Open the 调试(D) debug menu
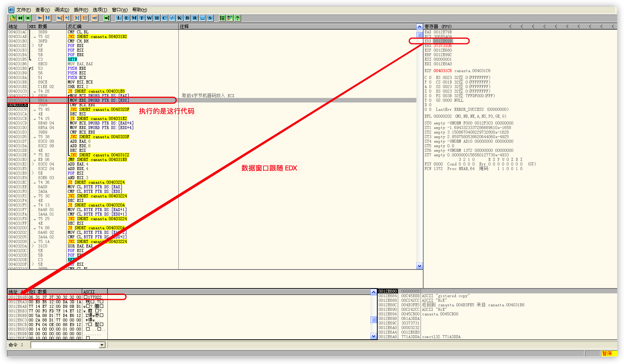This screenshot has width=624, height=364. coord(61,10)
